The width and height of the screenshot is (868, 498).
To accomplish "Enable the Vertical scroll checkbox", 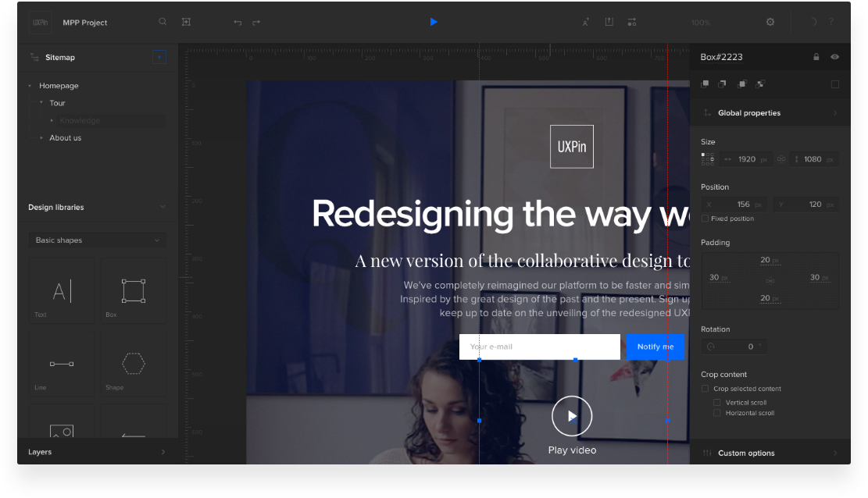I will point(717,403).
